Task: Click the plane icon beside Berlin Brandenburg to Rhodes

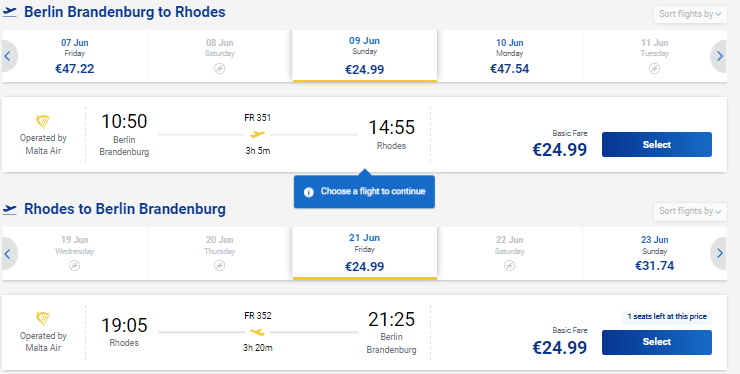Action: point(9,12)
